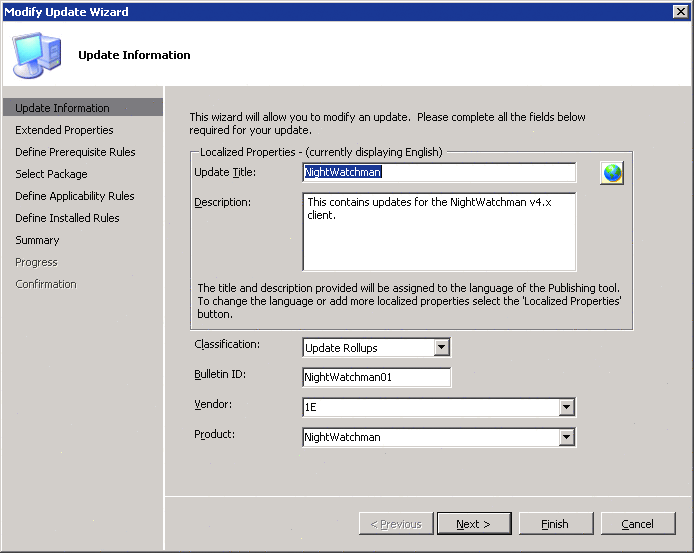Expand the Product dropdown arrow
This screenshot has height=553, width=694.
coord(566,437)
